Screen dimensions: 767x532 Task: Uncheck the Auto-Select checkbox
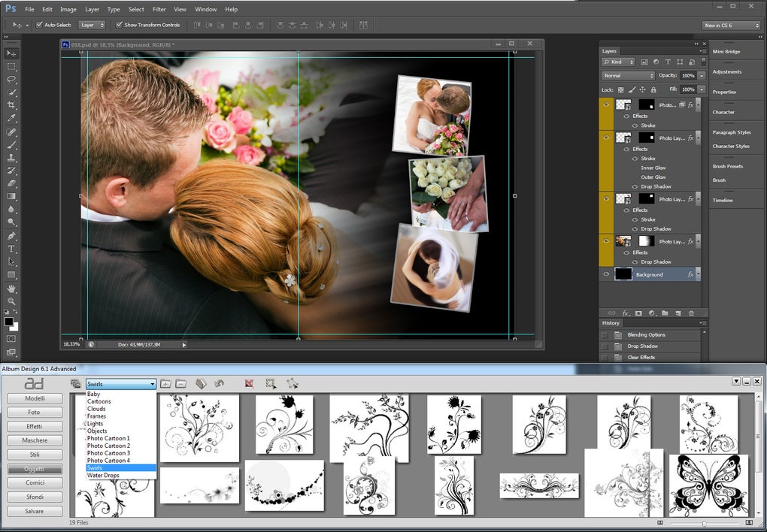pos(38,25)
